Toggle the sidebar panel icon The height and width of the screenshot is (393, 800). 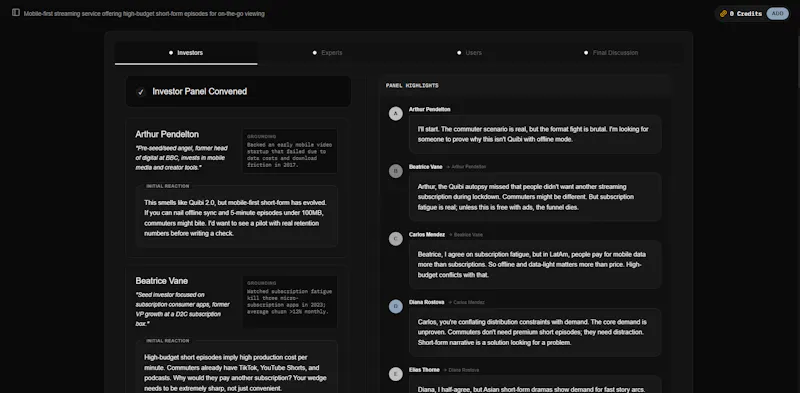(x=16, y=13)
